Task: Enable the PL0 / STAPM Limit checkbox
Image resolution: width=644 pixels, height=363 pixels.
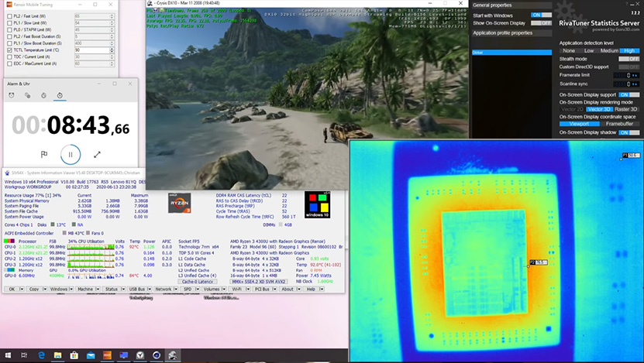Action: click(9, 30)
